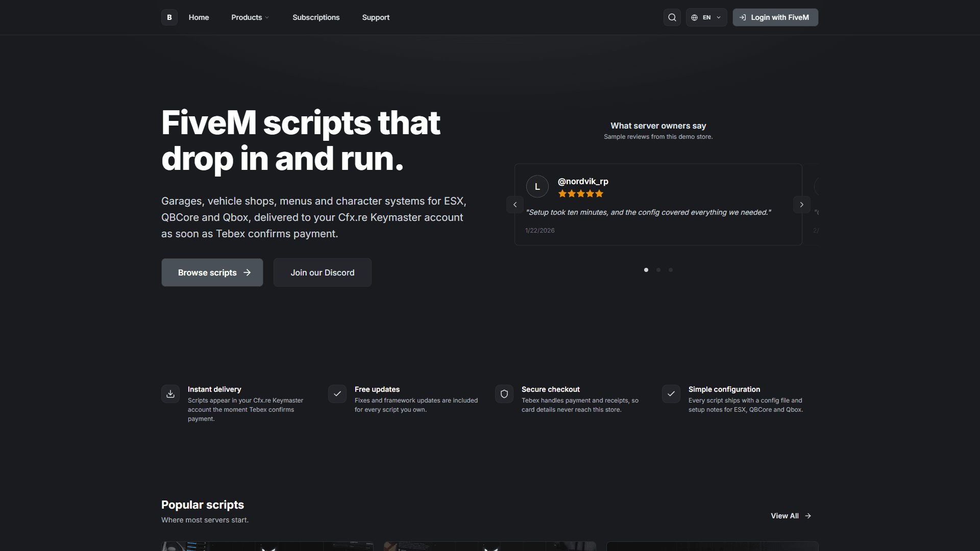Click the Secure checkout title text
The height and width of the screenshot is (551, 980).
click(551, 389)
